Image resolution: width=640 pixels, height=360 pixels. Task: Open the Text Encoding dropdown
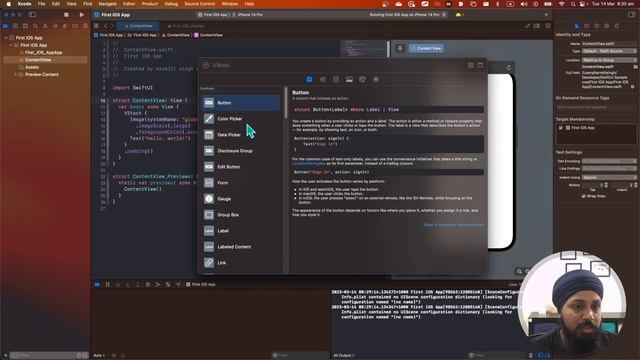[x=609, y=161]
